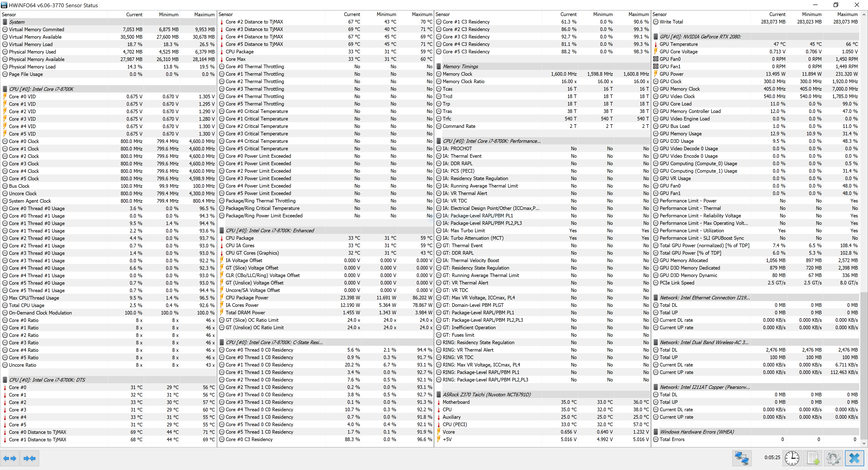Viewport: 868px width, 470px height.
Task: Collapse the CPU [#0]: Intel Core i7-8700K header
Action: tap(41, 89)
